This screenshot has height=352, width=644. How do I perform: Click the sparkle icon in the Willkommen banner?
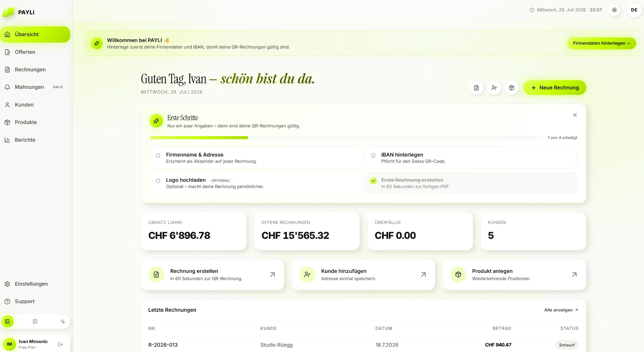coord(97,43)
